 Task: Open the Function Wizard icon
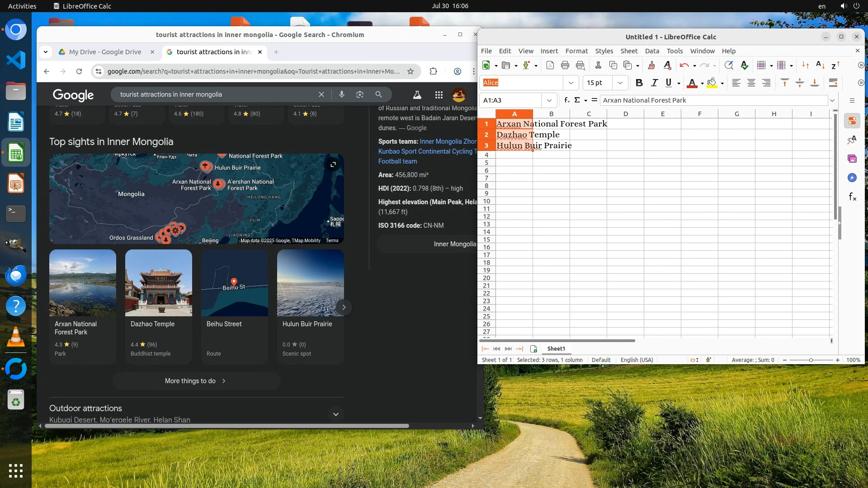[567, 100]
